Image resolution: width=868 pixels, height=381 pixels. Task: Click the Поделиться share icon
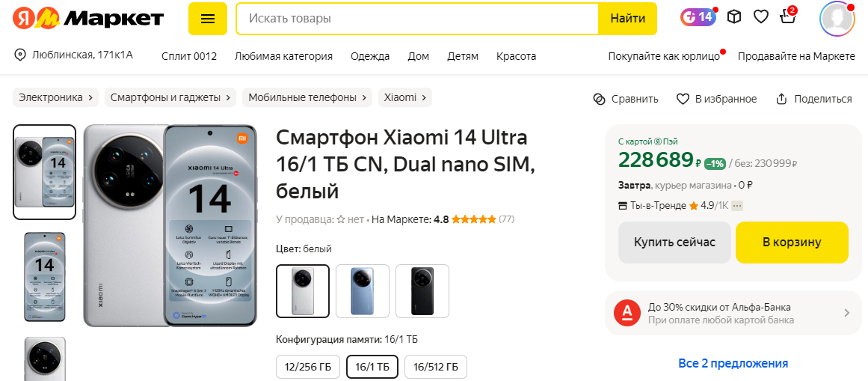point(781,100)
